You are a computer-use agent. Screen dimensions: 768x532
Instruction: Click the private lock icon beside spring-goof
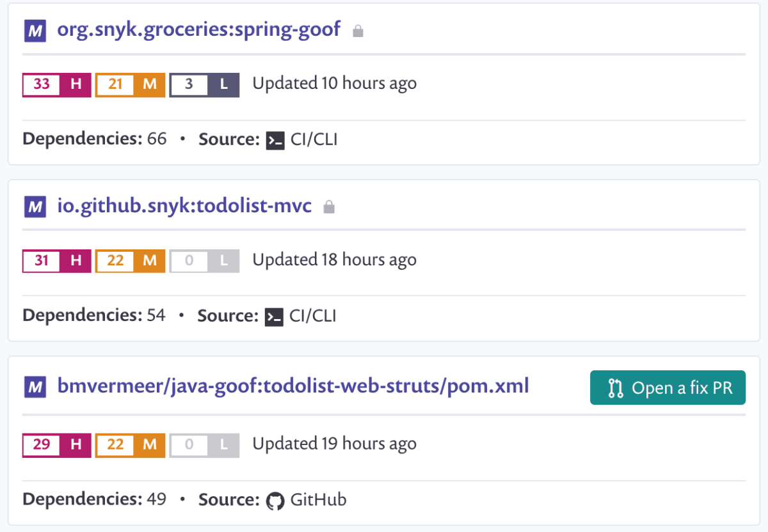358,30
